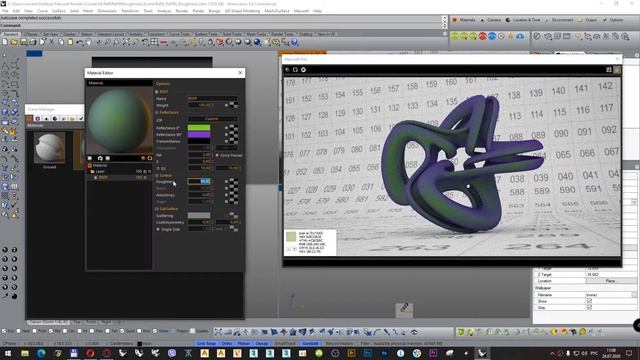The height and width of the screenshot is (360, 640).
Task: Switch to the Environment tab in Maxwell toolbar
Action: click(x=562, y=20)
